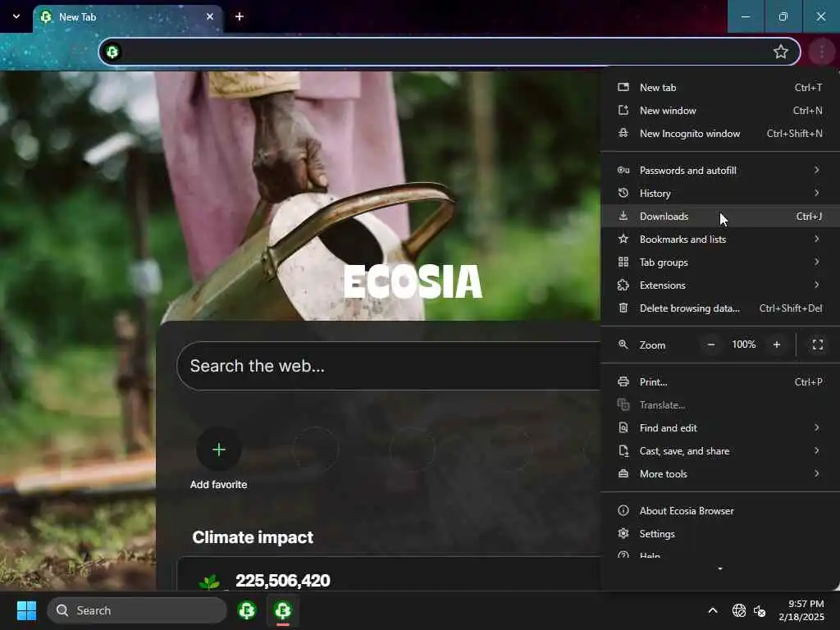Screen dimensions: 840x630
Task: Open the tab search dropdown arrow
Action: (x=16, y=16)
